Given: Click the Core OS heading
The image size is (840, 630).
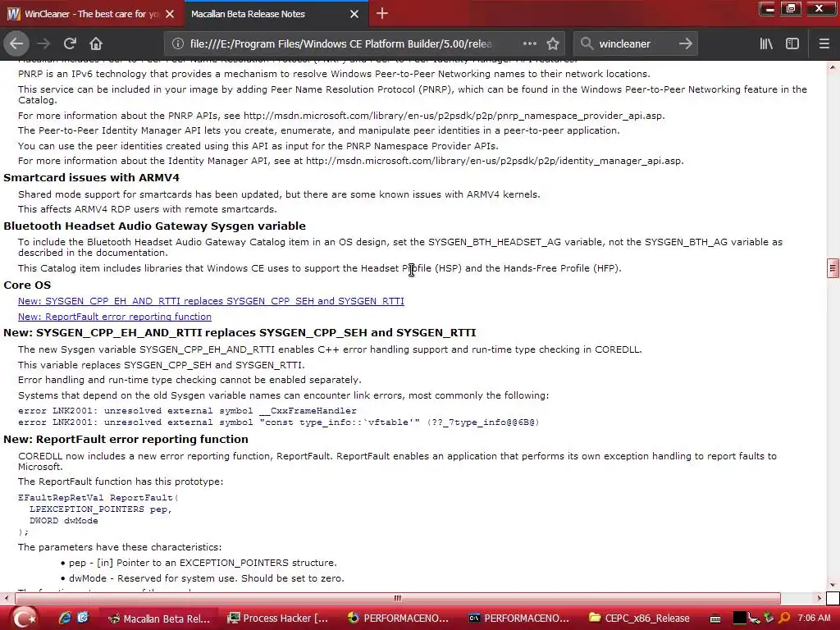Looking at the screenshot, I should [27, 285].
